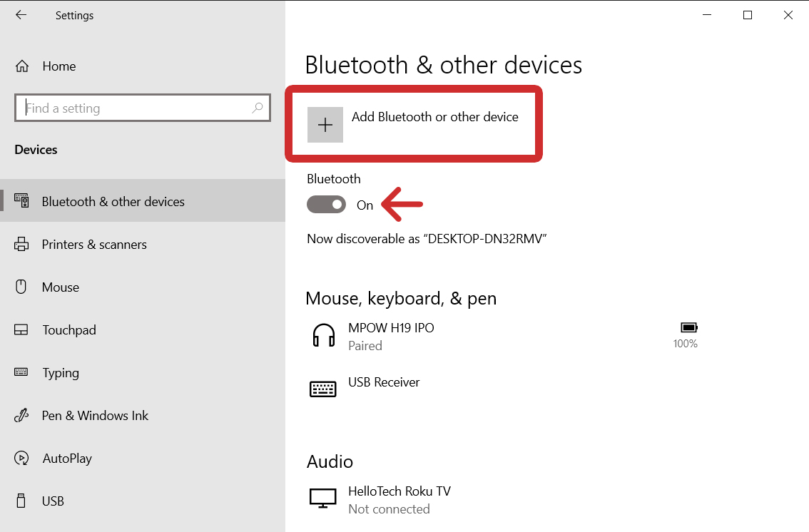
Task: Select the Bluetooth & other devices icon
Action: pos(21,200)
